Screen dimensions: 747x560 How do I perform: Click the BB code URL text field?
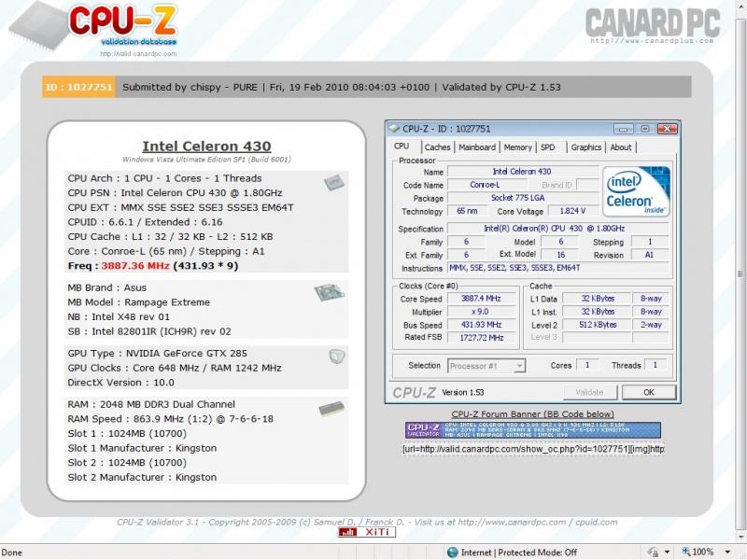tap(533, 449)
